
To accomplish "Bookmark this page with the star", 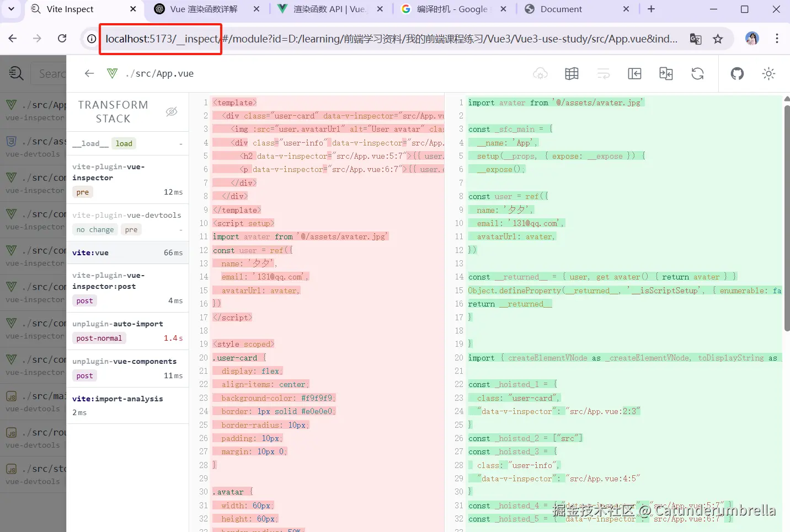I will coord(718,39).
